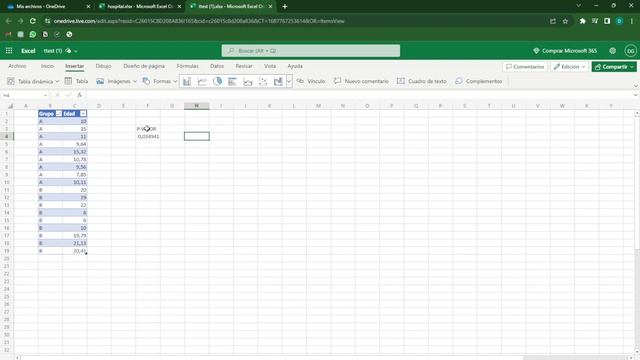Select cell with value 20,41
640x360 pixels.
click(75, 251)
